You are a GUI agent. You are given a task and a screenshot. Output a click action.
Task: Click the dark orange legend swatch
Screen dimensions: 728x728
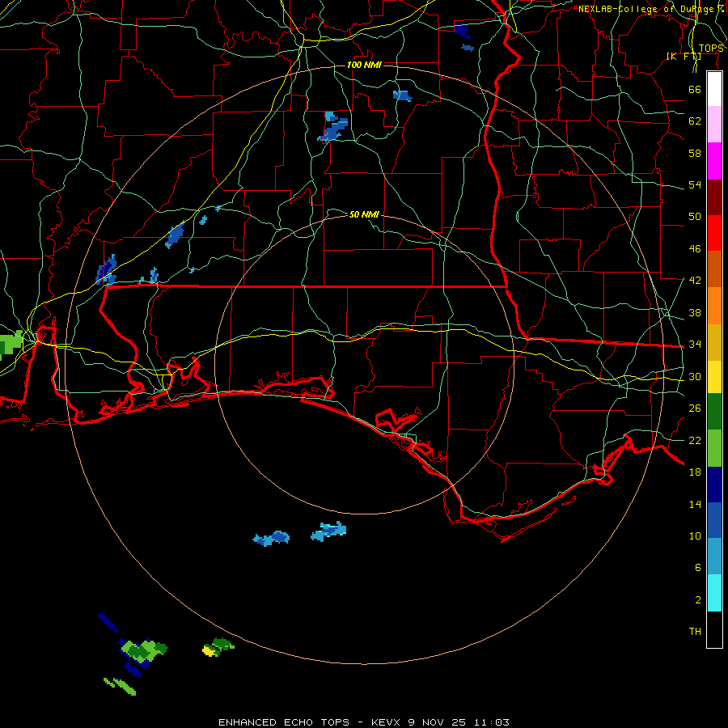pyautogui.click(x=714, y=269)
